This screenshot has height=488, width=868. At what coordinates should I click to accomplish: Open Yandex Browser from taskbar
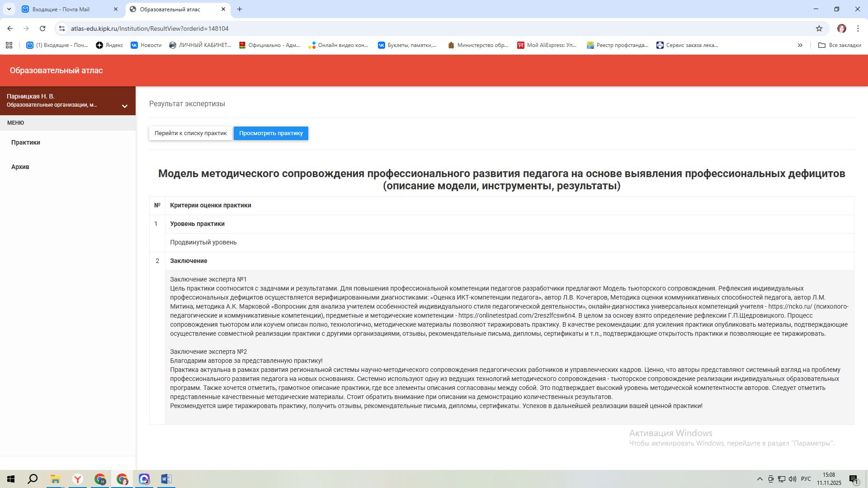78,479
